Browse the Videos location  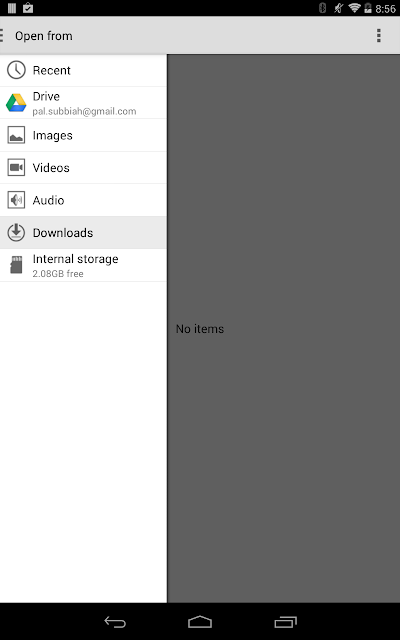[x=83, y=167]
